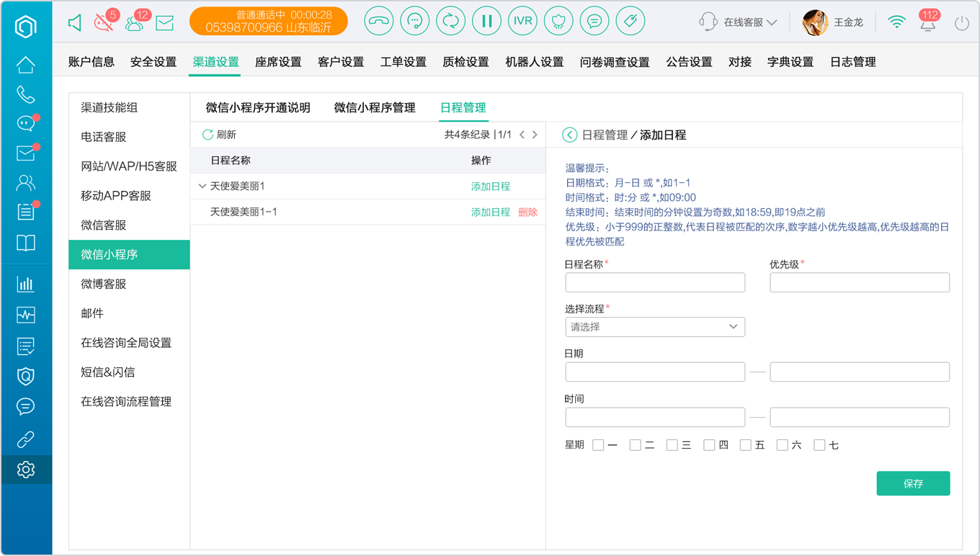Screen dimensions: 980x556
Task: Click the 保存 button
Action: (913, 483)
